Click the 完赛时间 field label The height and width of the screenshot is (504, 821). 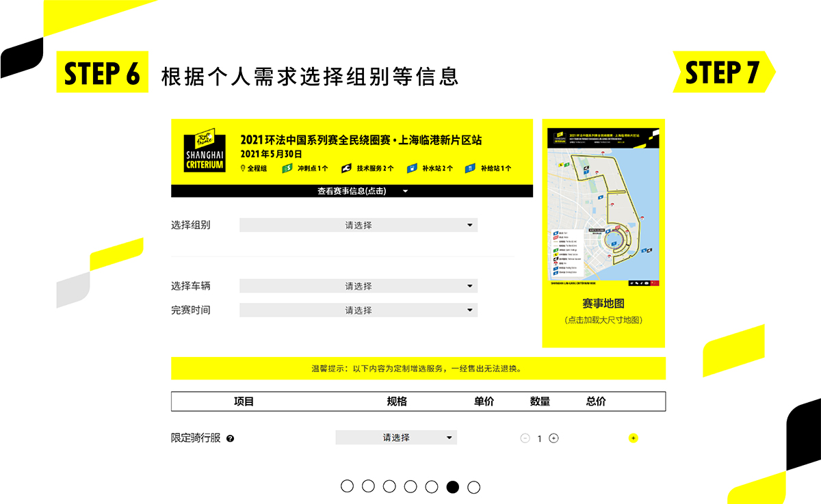[x=191, y=310]
